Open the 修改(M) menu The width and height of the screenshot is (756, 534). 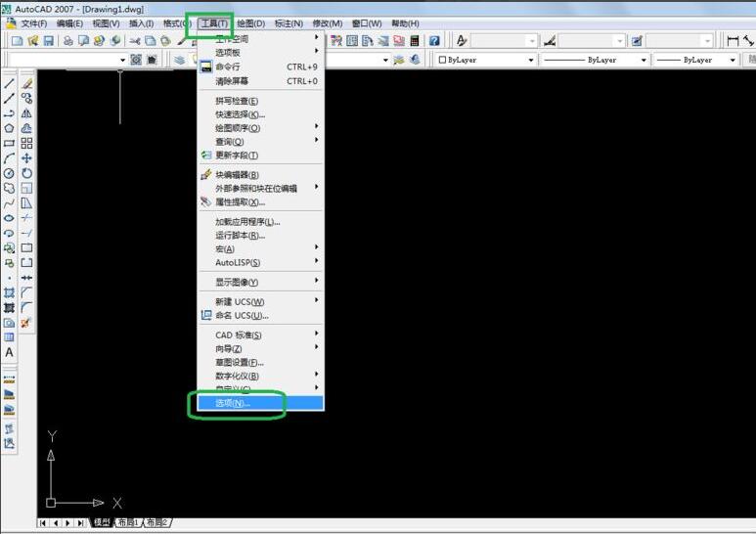click(x=328, y=23)
